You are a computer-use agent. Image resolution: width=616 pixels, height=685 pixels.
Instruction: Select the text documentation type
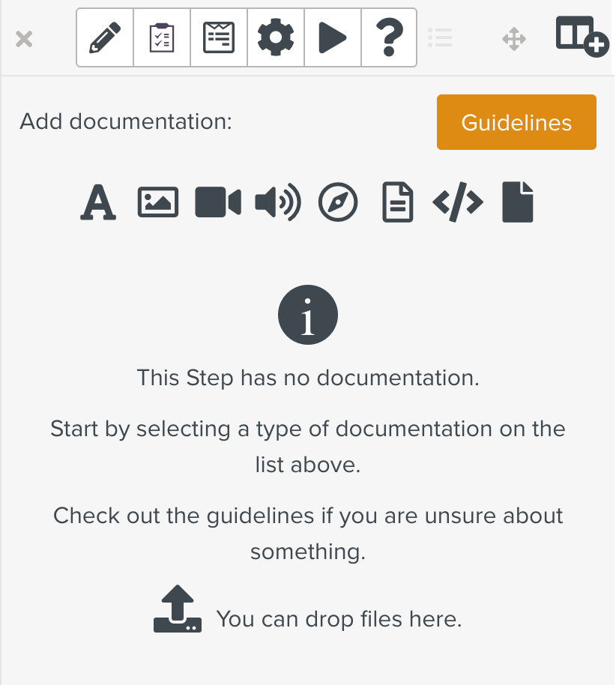pyautogui.click(x=98, y=202)
